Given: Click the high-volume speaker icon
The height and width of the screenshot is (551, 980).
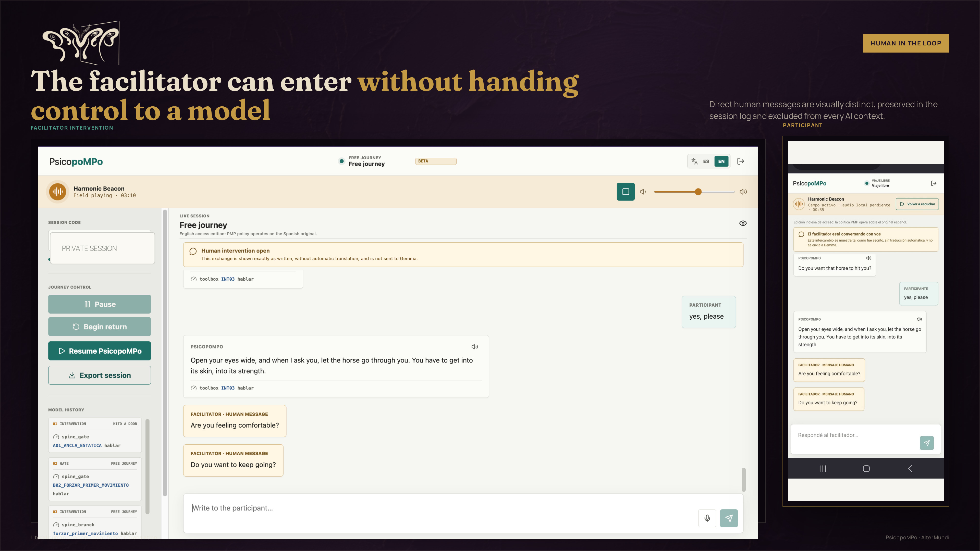Looking at the screenshot, I should [x=743, y=192].
